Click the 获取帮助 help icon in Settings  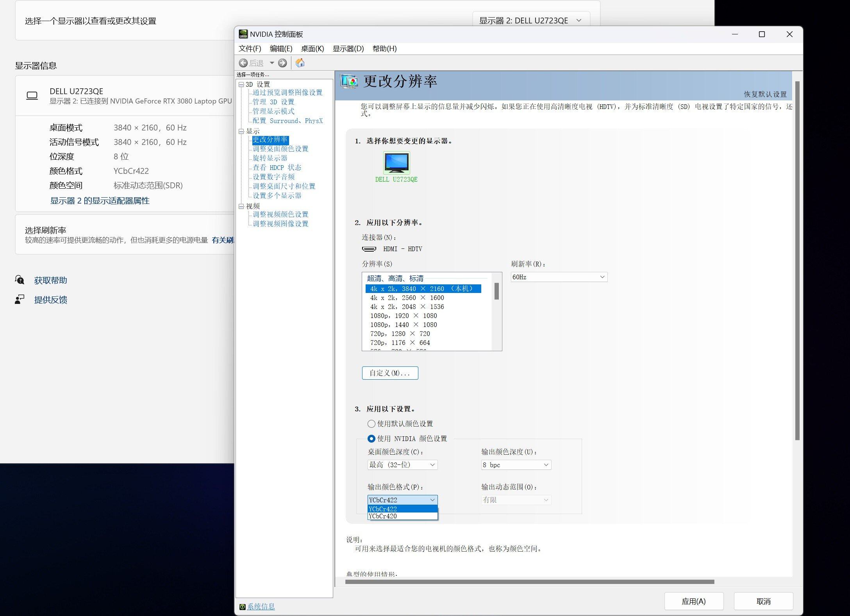click(20, 280)
